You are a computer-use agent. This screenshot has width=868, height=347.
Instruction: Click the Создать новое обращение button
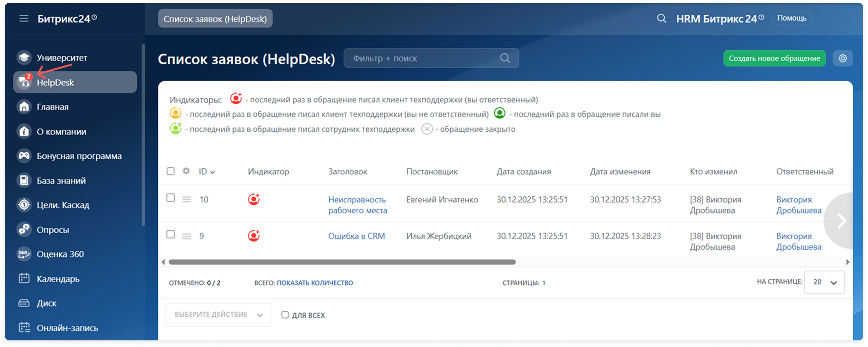click(774, 58)
